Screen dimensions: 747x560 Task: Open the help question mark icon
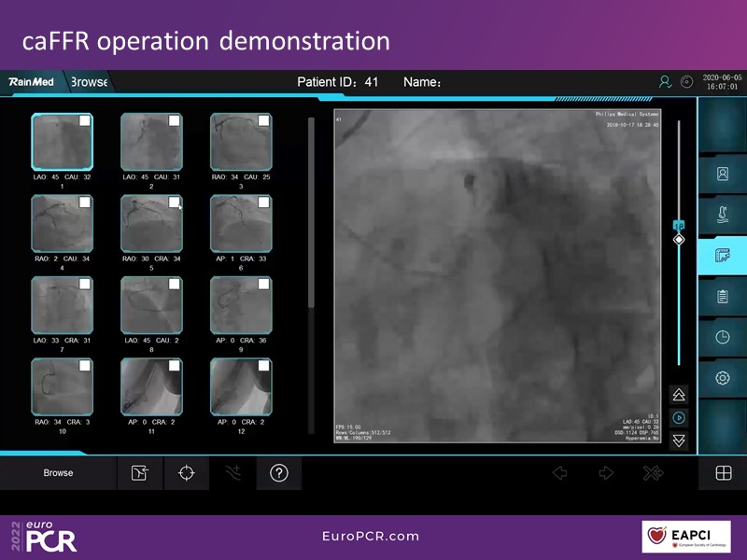click(278, 473)
